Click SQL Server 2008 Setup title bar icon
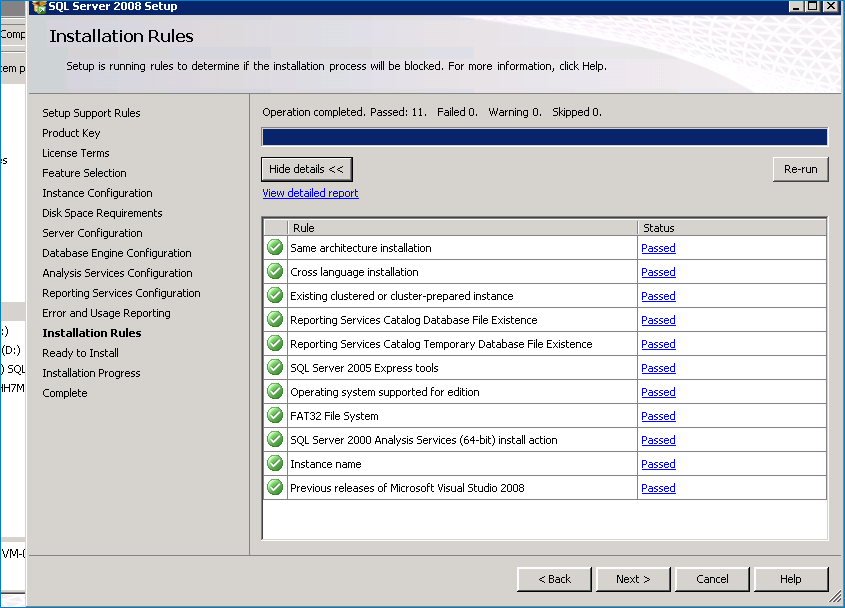The height and width of the screenshot is (608, 845). 39,6
